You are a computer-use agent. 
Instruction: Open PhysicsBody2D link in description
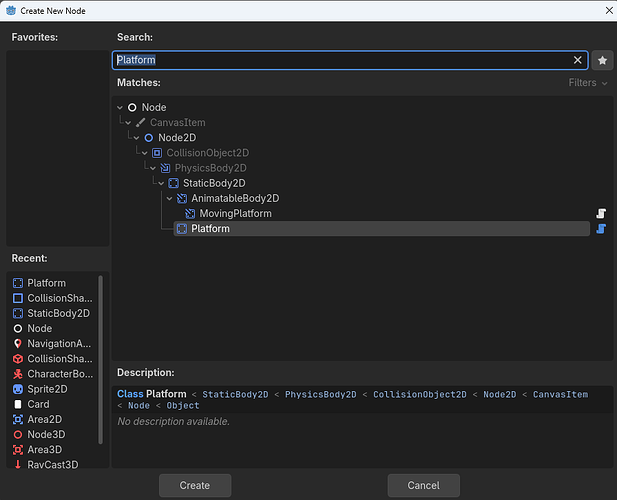pyautogui.click(x=321, y=394)
